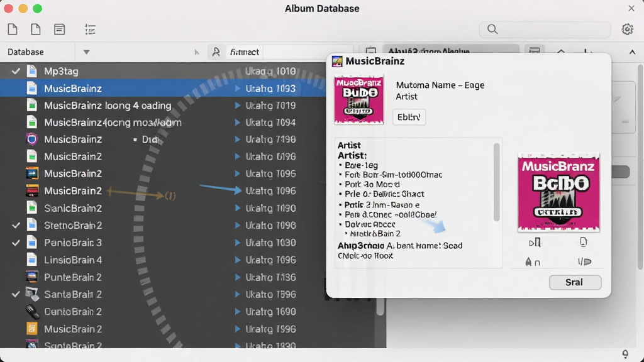Click the person icon beside the filter field

[x=216, y=52]
